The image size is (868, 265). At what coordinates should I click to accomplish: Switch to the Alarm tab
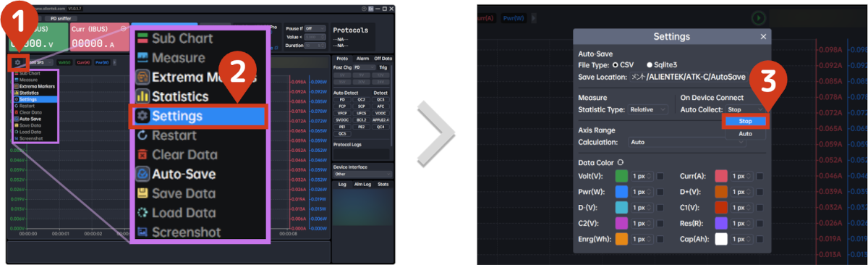point(362,58)
